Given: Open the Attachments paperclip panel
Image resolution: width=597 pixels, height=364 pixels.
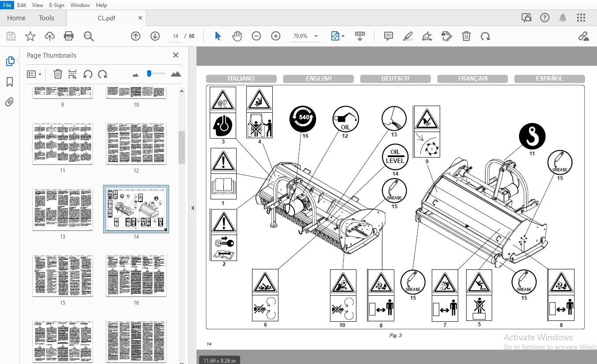Looking at the screenshot, I should click(10, 102).
